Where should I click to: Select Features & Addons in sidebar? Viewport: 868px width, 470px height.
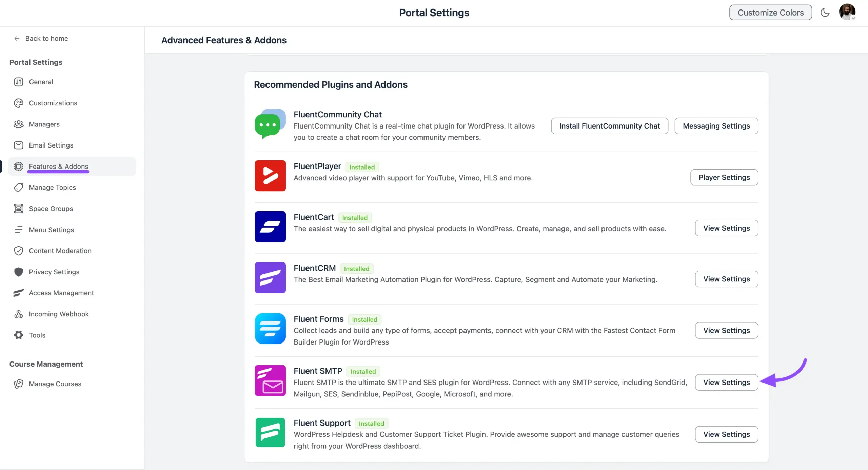72,167
